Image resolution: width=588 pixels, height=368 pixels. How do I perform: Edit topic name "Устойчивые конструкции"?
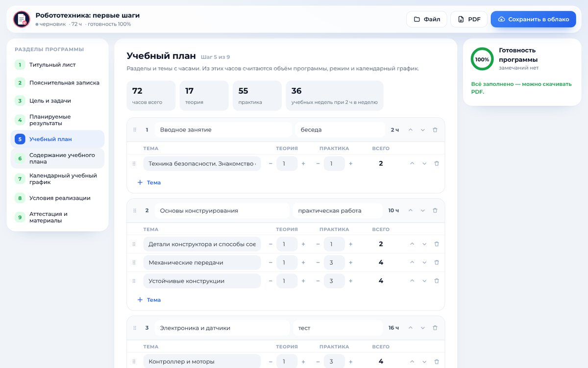point(202,281)
